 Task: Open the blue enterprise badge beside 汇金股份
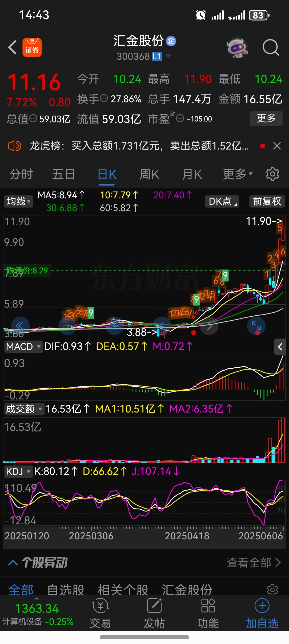click(171, 41)
